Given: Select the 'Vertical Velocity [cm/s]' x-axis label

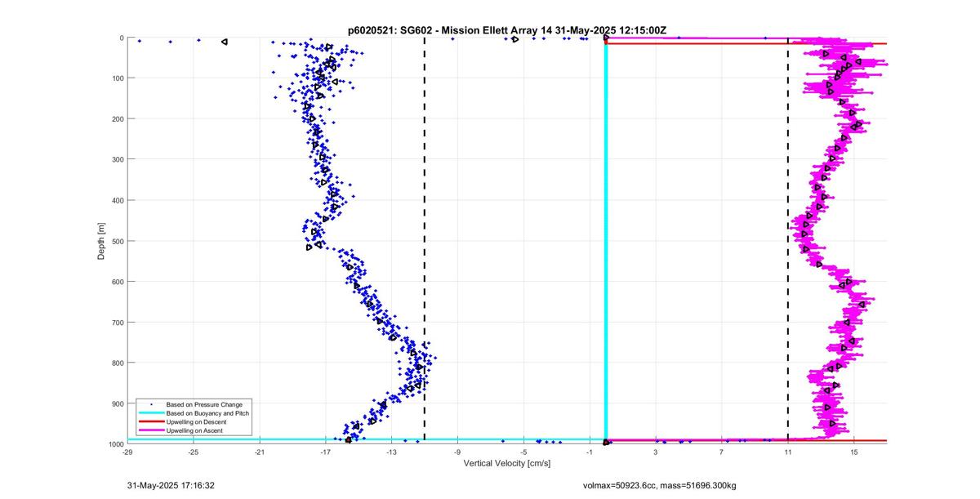Looking at the screenshot, I should pyautogui.click(x=507, y=463).
